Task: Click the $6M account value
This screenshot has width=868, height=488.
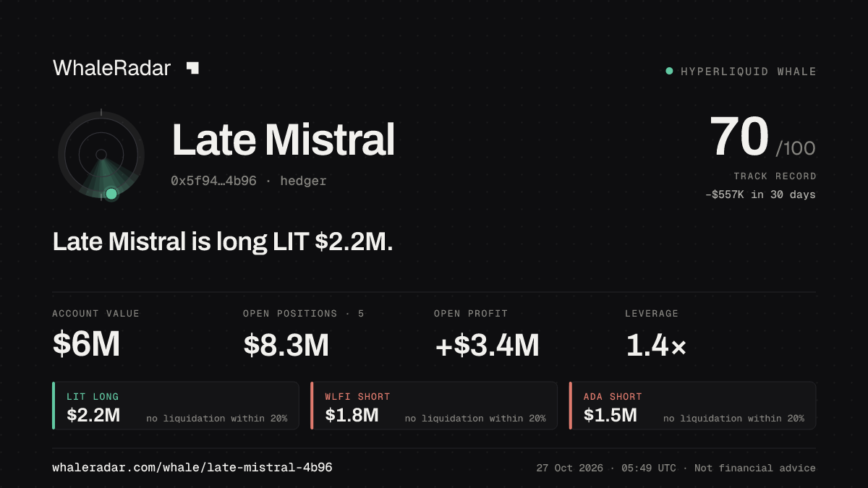Action: tap(86, 345)
